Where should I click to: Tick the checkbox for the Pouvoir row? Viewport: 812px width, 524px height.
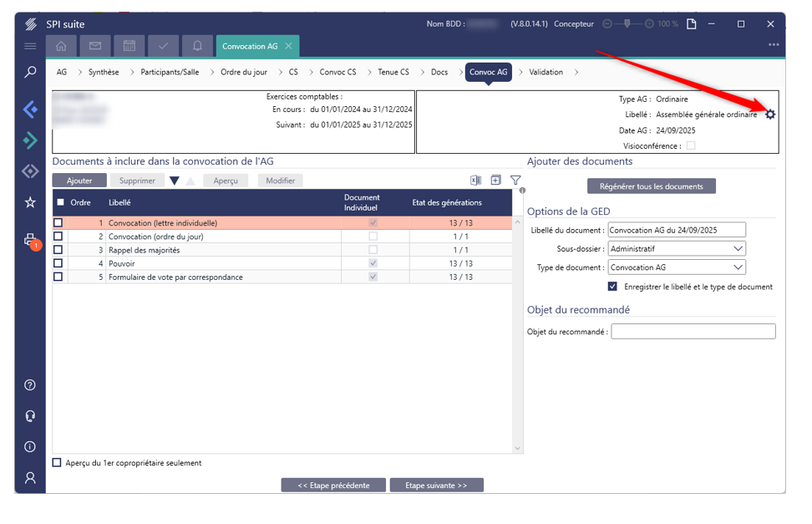point(58,263)
